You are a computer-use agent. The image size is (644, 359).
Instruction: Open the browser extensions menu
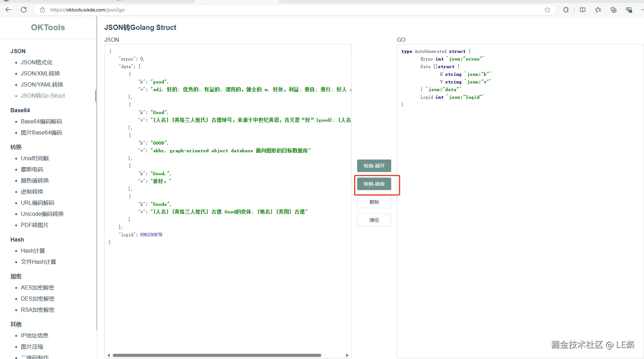point(566,10)
